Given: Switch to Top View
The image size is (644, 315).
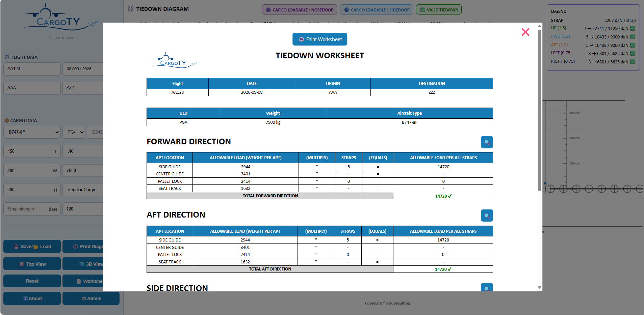Looking at the screenshot, I should pos(32,264).
